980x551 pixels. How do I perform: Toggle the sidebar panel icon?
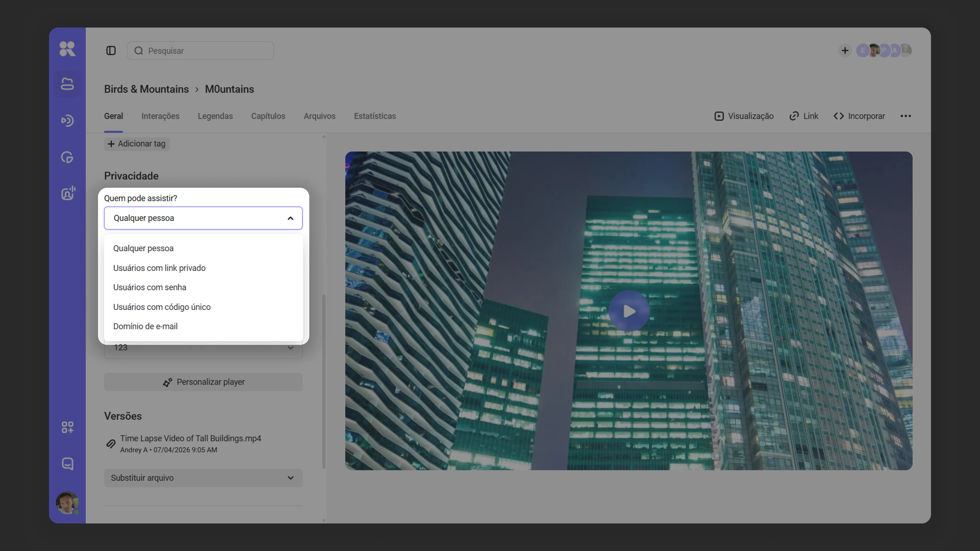111,51
